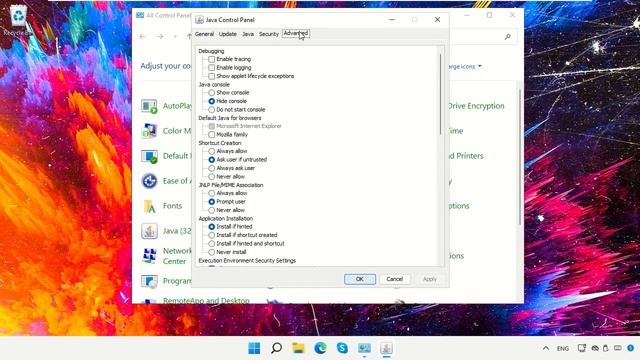
Task: Select Always ask user option
Action: 211,168
